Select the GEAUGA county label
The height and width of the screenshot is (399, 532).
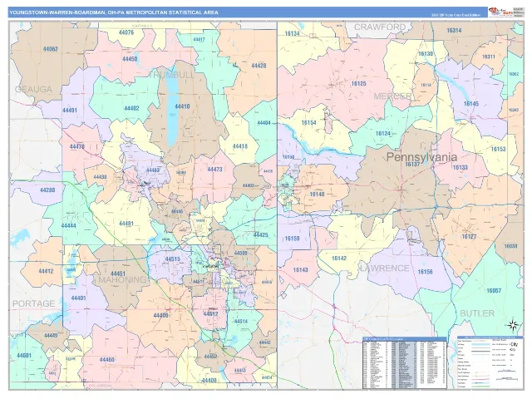(x=33, y=89)
